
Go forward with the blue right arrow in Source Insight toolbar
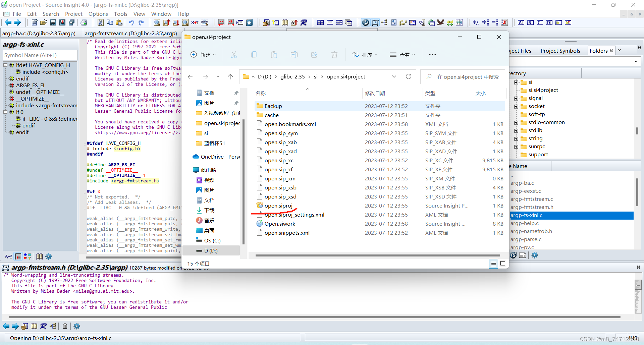coord(17,22)
